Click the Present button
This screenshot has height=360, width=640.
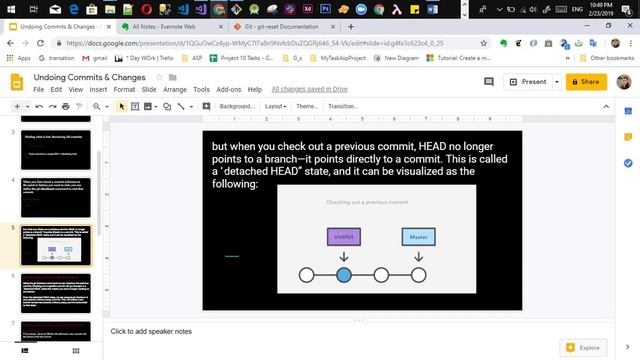coord(528,82)
